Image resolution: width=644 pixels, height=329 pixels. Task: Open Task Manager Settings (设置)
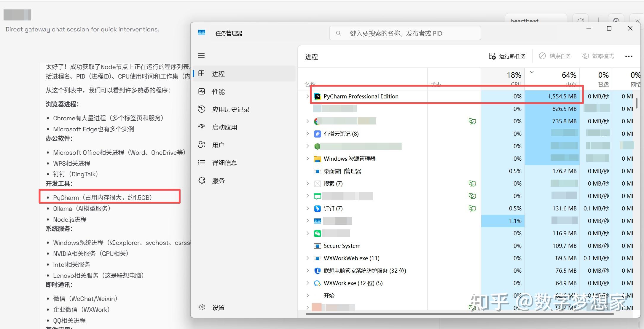click(x=218, y=307)
